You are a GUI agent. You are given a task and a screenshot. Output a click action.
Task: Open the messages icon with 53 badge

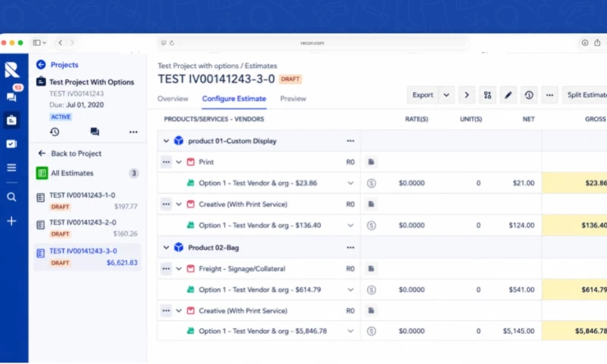(x=12, y=96)
